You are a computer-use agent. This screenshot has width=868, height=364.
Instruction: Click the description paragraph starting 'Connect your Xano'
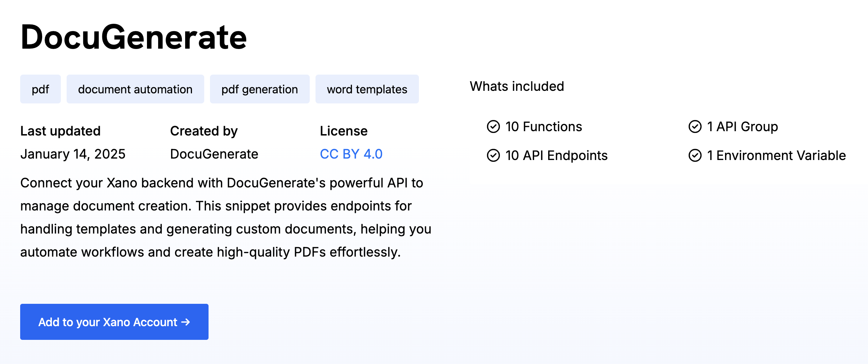click(x=226, y=217)
